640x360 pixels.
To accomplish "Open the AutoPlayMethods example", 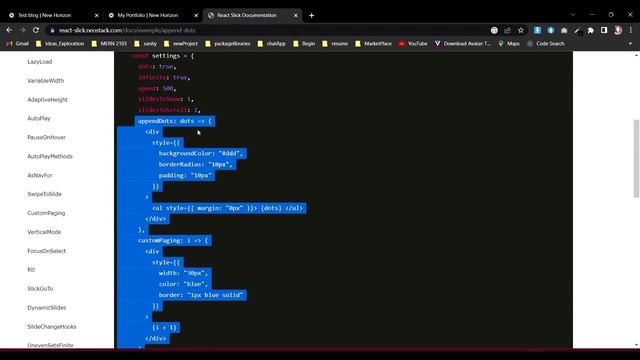I will (50, 156).
